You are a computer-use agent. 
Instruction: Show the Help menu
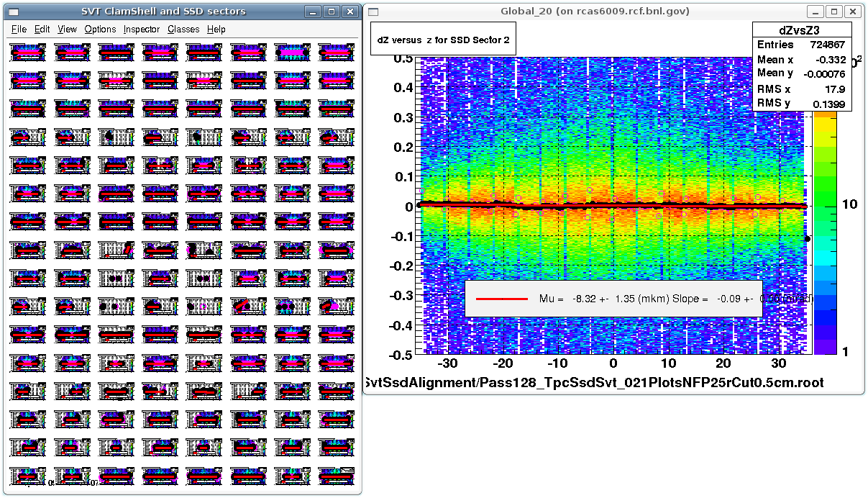pos(216,30)
